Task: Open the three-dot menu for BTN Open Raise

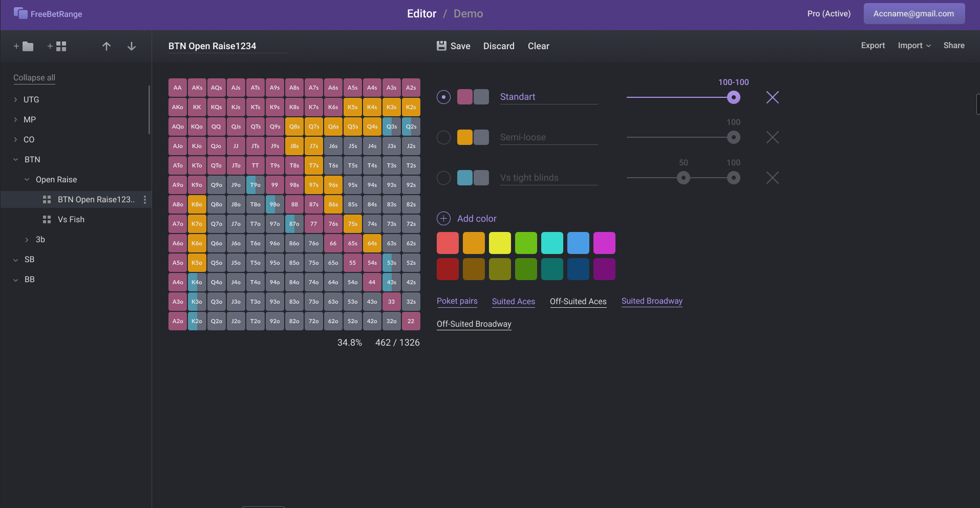Action: click(x=145, y=200)
